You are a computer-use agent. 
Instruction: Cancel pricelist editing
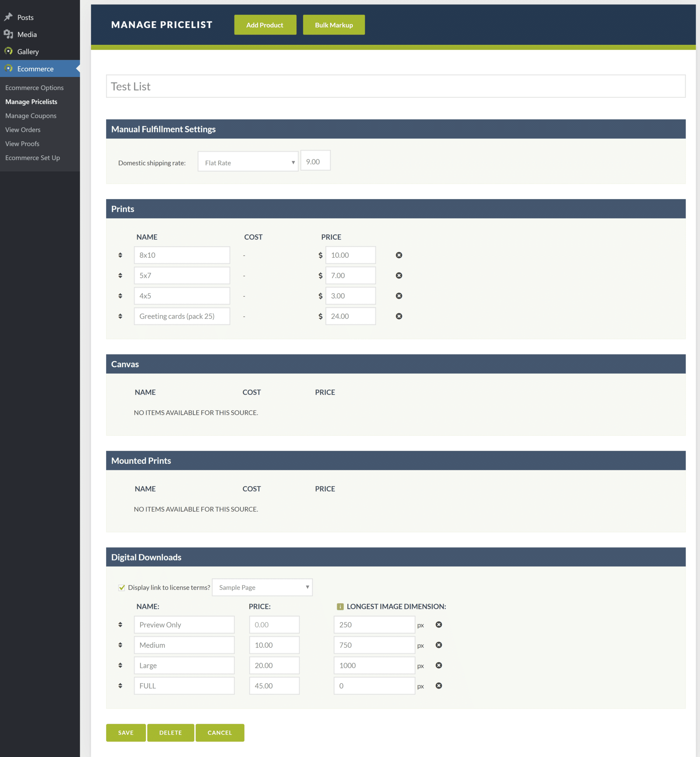pos(220,733)
